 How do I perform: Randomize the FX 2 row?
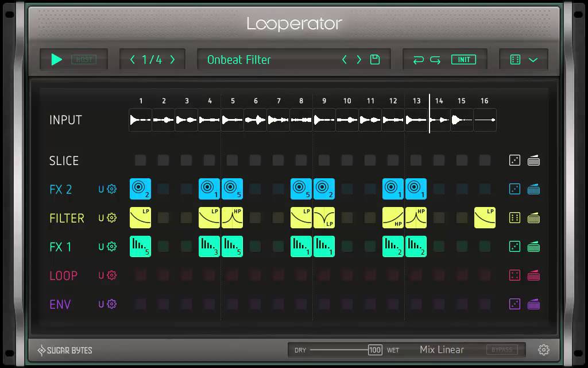pos(515,189)
